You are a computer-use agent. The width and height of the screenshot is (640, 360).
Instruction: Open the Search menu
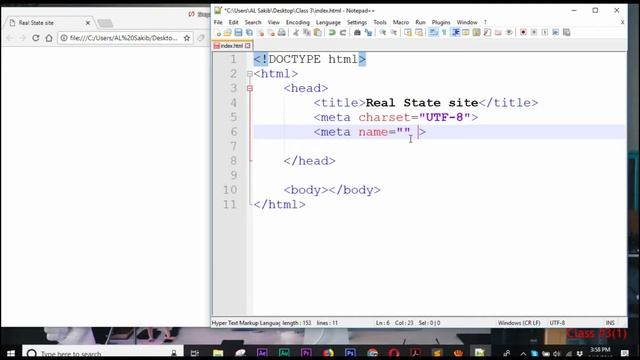(253, 22)
